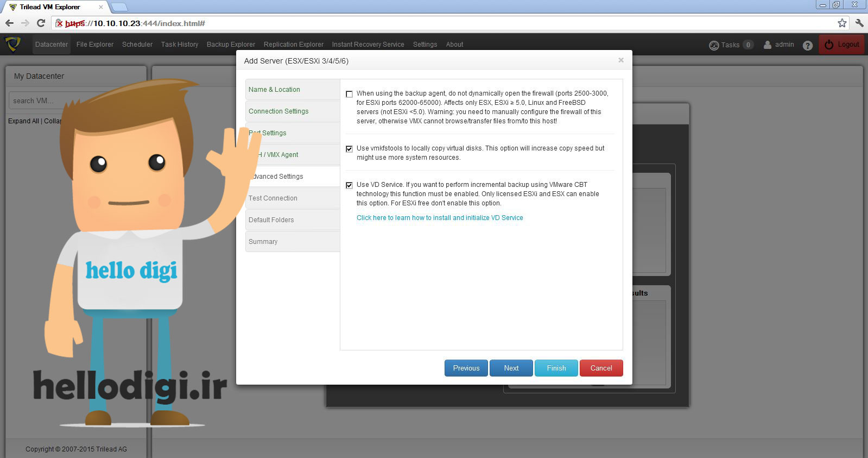Viewport: 868px width, 458px height.
Task: Select the Default Folders step
Action: [x=293, y=220]
